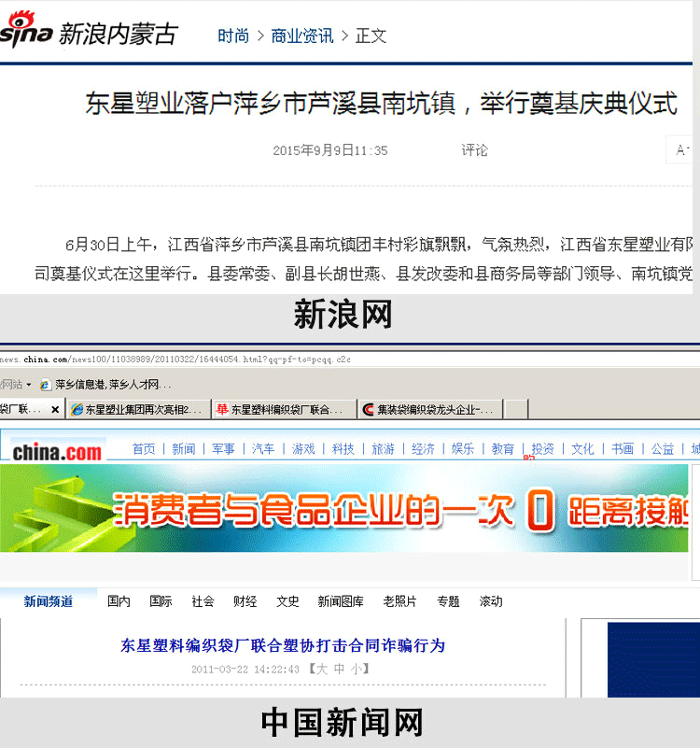Open the 老照片 section

[399, 601]
